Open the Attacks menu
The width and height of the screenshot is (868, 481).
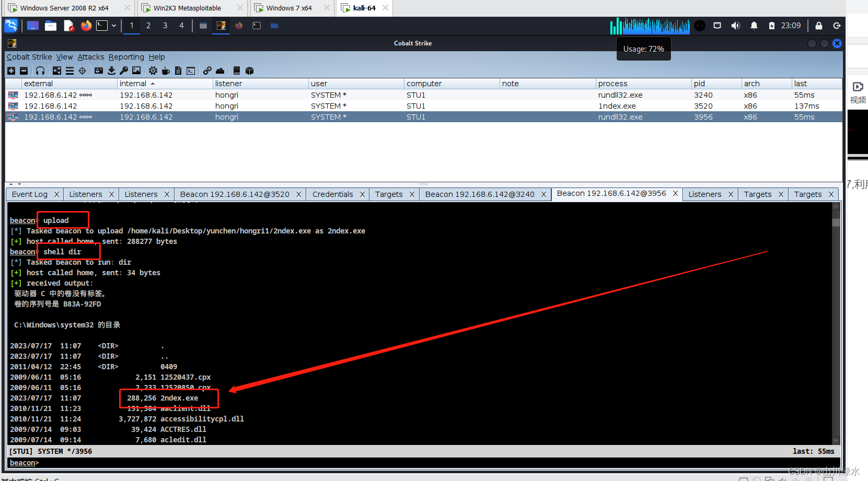tap(91, 57)
